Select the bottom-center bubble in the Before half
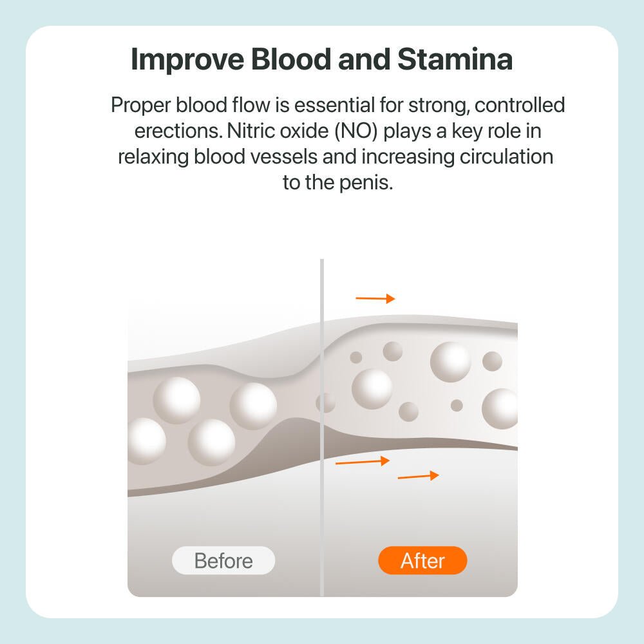 coord(211,442)
